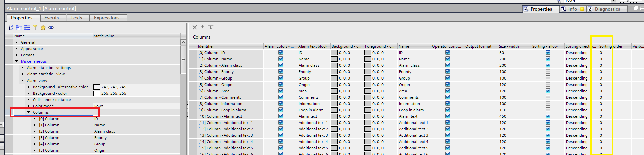Disable Sorting - allow for Column - Area
Screen dimensions: 644x155
tap(548, 91)
